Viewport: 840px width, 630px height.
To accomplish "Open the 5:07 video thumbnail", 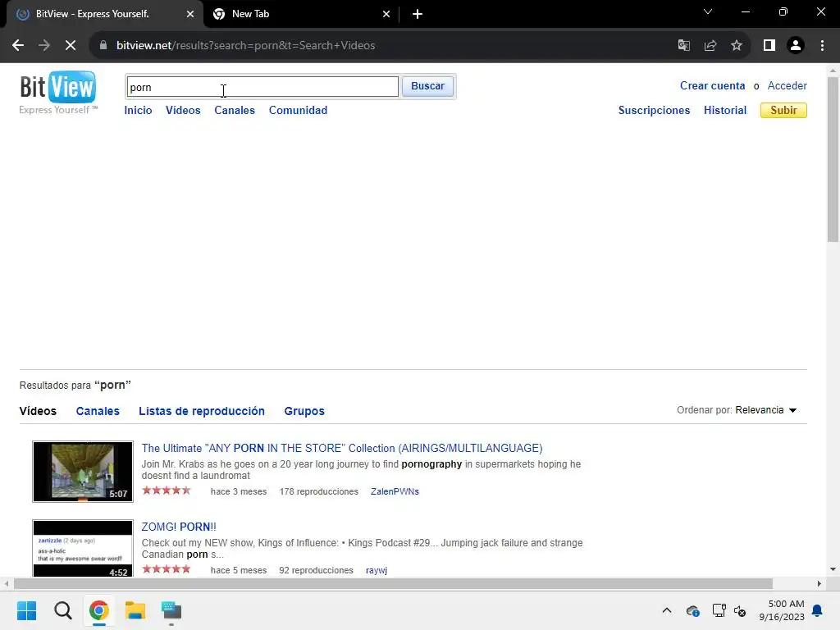I will pos(83,472).
